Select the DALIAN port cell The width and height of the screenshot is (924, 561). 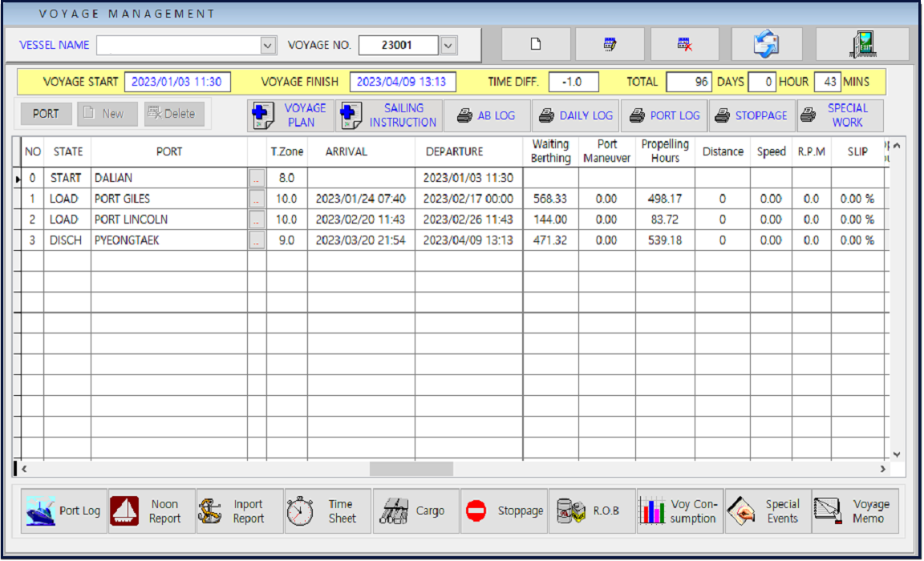click(x=169, y=178)
